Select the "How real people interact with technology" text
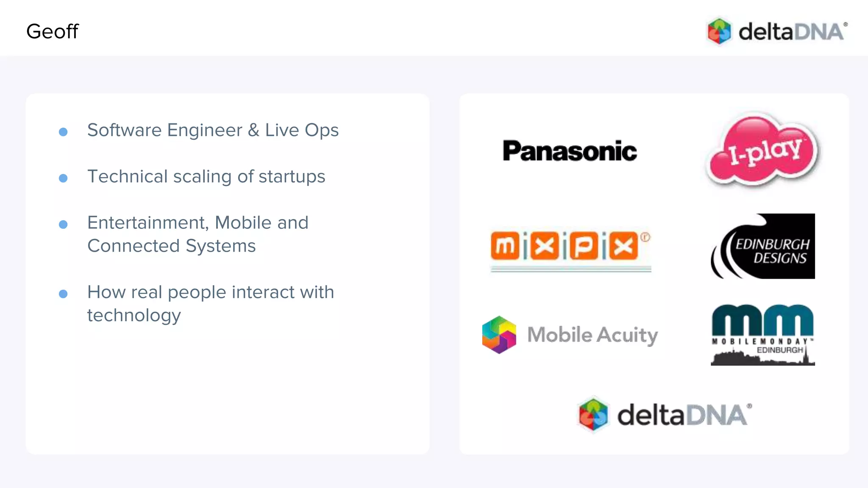Screen dimensions: 868x488 pyautogui.click(x=211, y=303)
